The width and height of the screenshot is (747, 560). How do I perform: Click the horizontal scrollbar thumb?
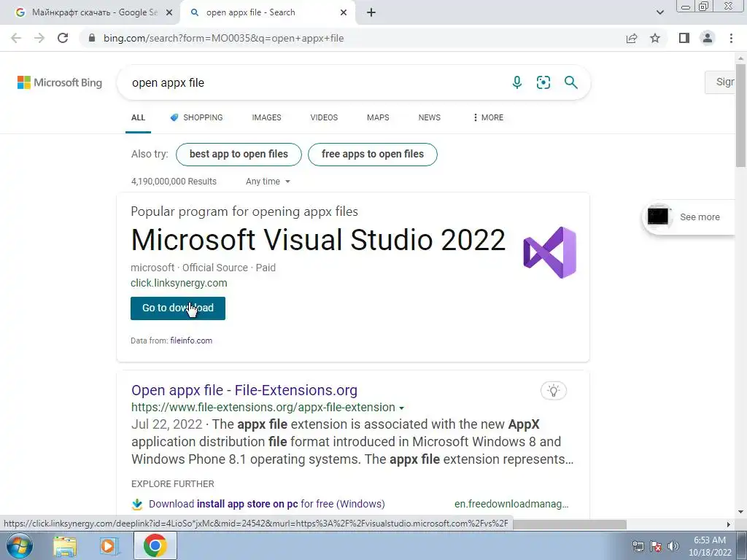click(x=569, y=524)
